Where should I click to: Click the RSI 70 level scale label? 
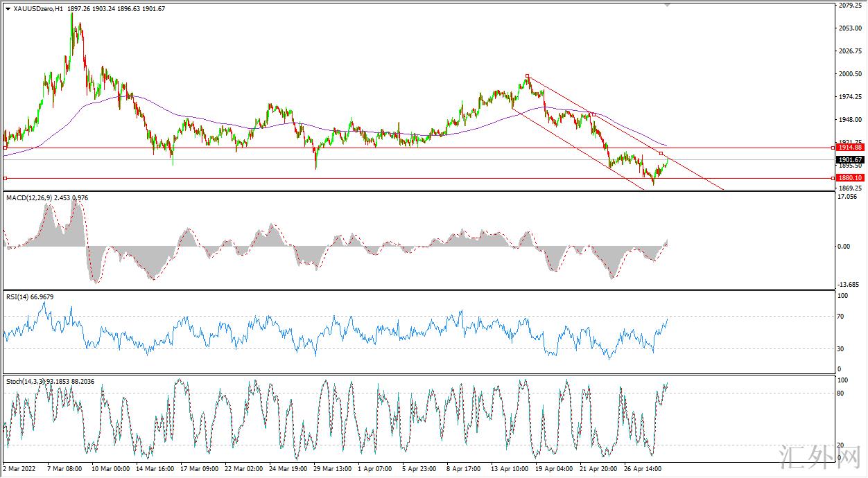842,317
